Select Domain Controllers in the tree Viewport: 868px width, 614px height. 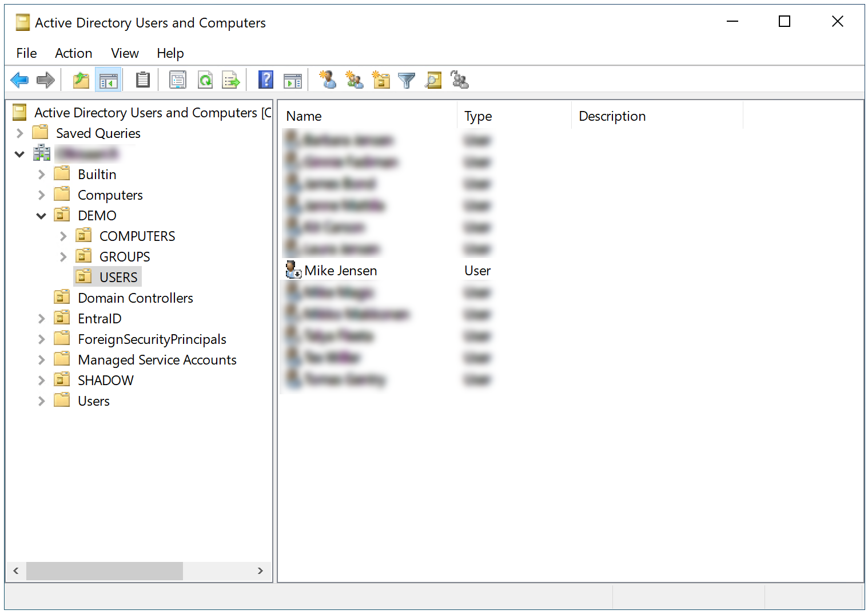(136, 298)
